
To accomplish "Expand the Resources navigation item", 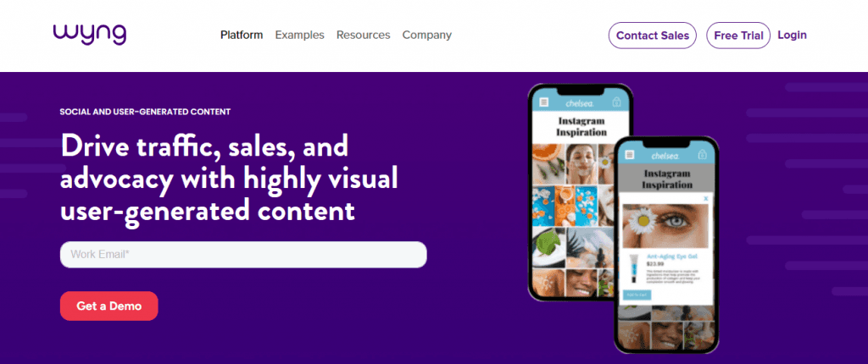I will coord(363,35).
